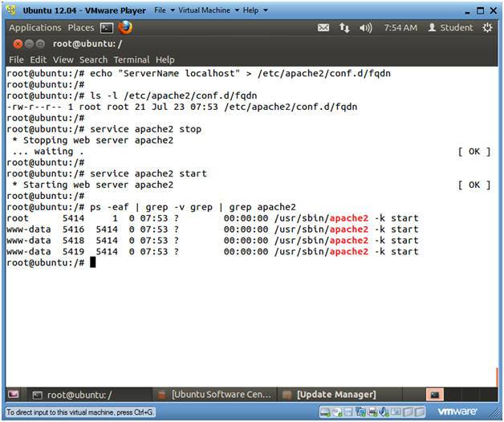
Task: Click the mail envelope indicator icon
Action: [323, 27]
